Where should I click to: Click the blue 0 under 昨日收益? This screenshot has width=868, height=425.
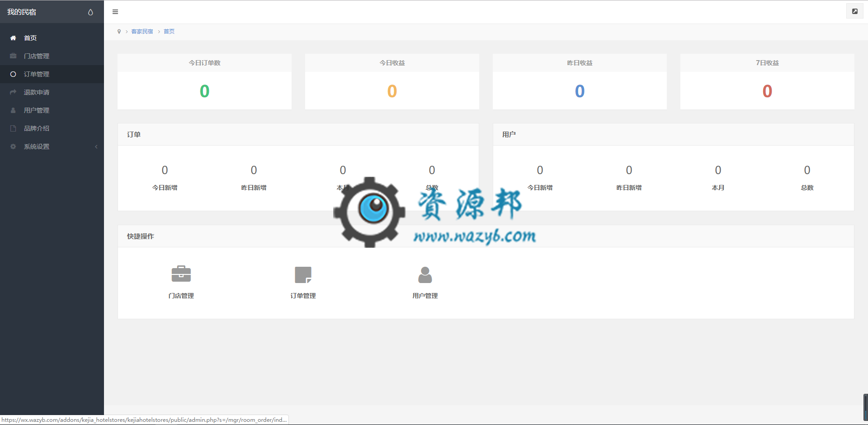[580, 91]
